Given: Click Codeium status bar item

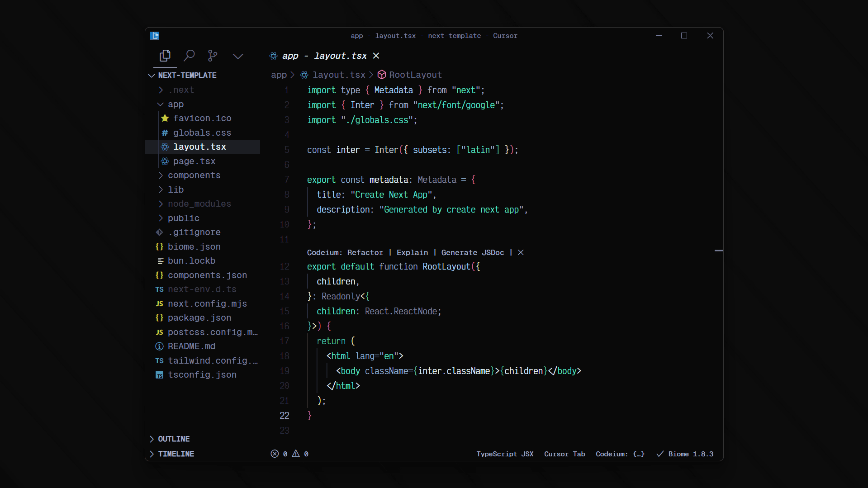Looking at the screenshot, I should [620, 454].
